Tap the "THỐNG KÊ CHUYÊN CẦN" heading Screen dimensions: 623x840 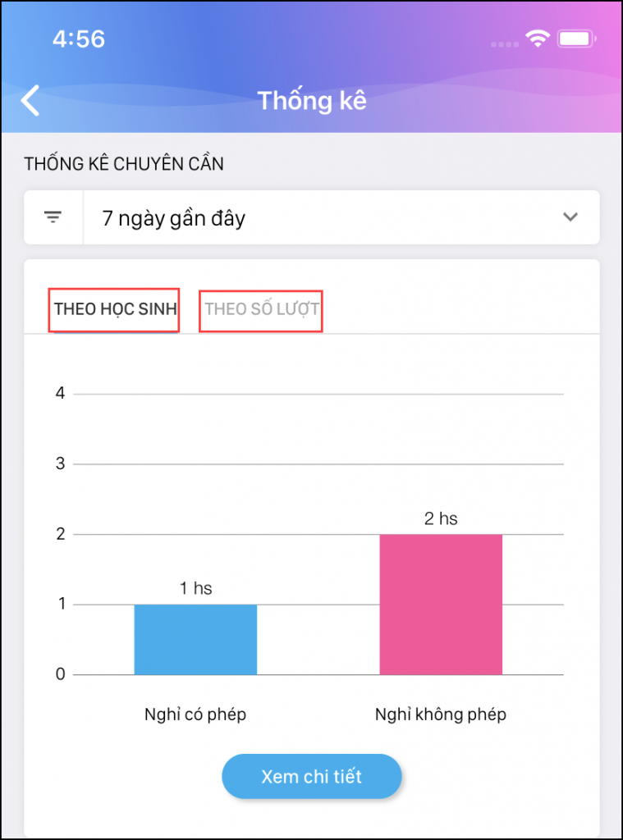[x=124, y=164]
